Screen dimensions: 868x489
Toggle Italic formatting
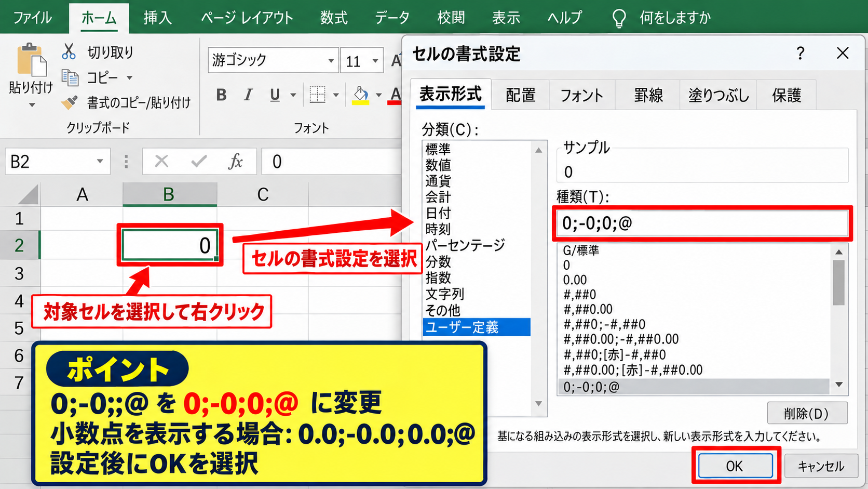pyautogui.click(x=248, y=95)
